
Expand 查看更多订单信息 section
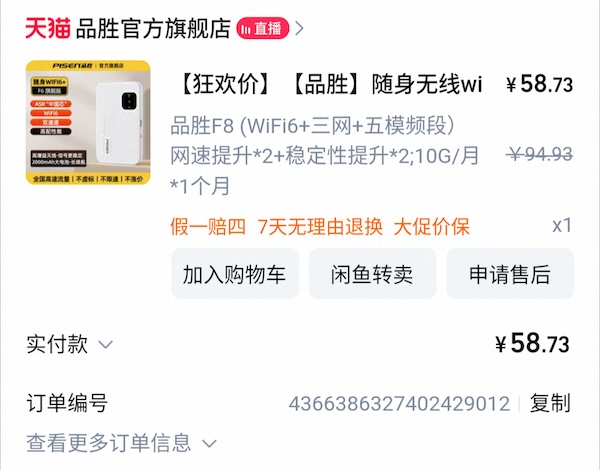pos(121,443)
